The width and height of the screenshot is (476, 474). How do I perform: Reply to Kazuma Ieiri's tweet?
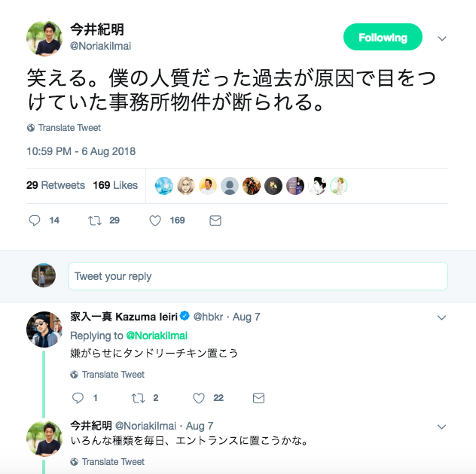78,398
